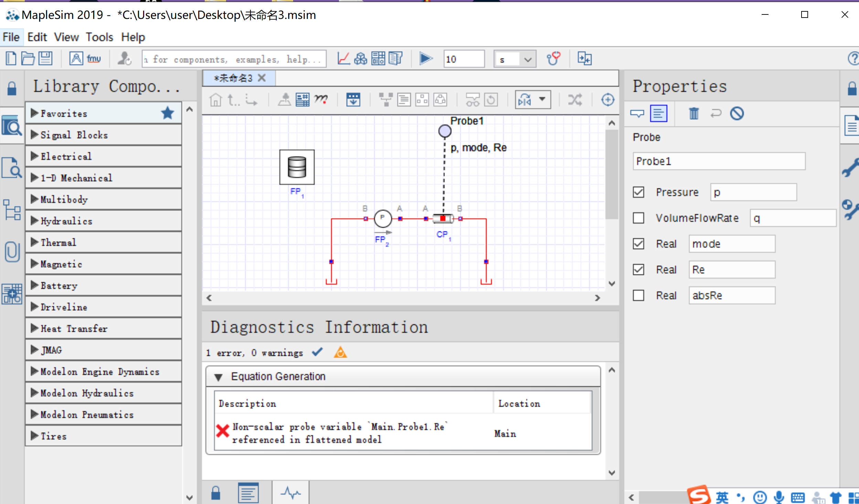Expand the Hydraulics library group
Image resolution: width=859 pixels, height=504 pixels.
[x=103, y=221]
